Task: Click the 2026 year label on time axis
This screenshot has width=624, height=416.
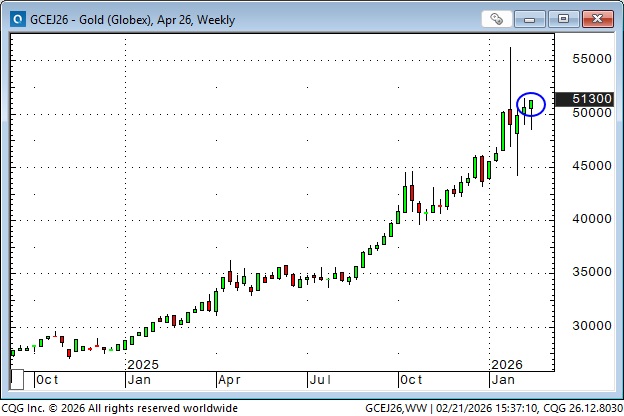Action: click(x=507, y=364)
